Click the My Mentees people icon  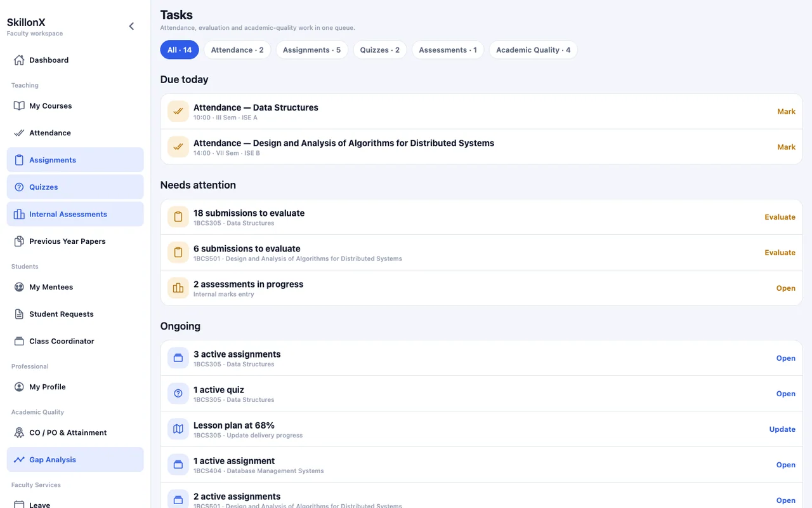coord(19,287)
